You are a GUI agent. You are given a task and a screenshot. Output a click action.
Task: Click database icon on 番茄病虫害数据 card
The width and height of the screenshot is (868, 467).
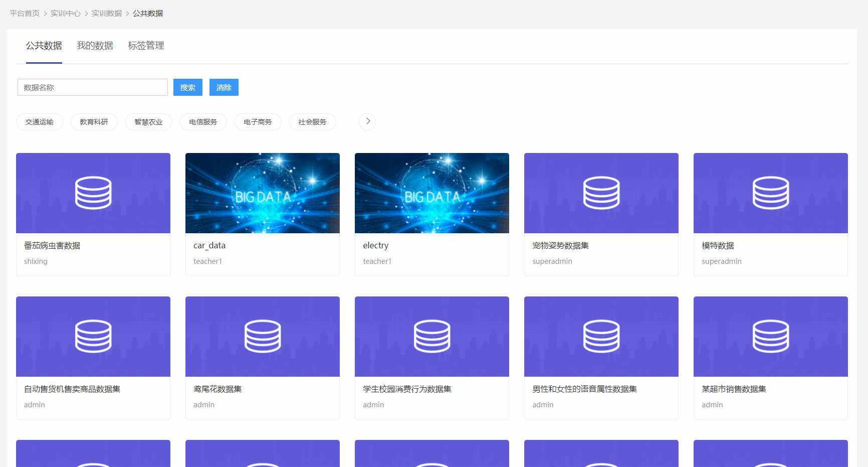pos(93,193)
